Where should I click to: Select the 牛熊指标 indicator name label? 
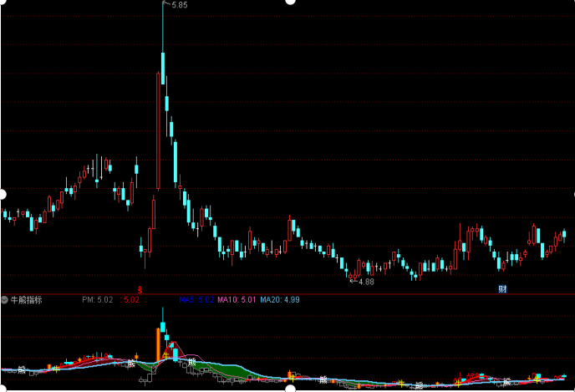[x=27, y=300]
